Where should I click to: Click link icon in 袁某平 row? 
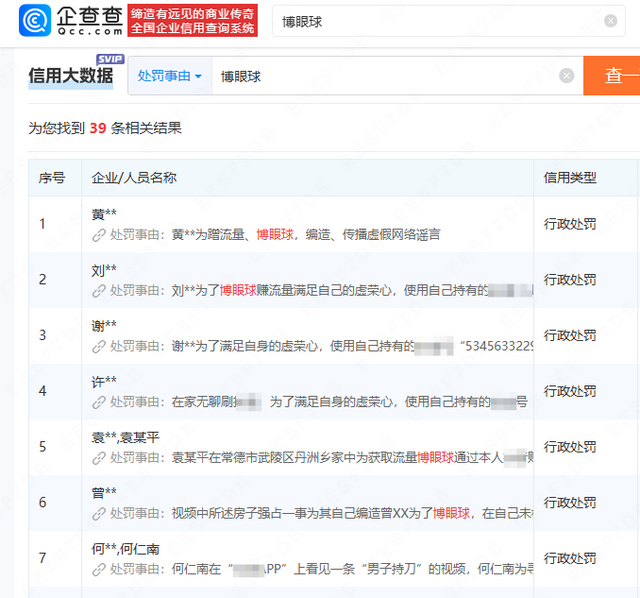pos(99,458)
